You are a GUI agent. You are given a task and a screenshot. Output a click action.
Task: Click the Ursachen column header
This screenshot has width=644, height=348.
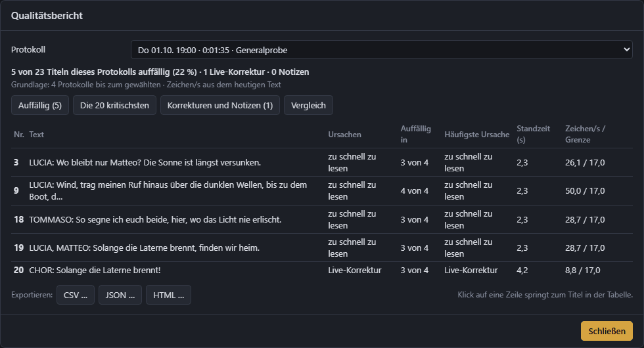pyautogui.click(x=344, y=135)
